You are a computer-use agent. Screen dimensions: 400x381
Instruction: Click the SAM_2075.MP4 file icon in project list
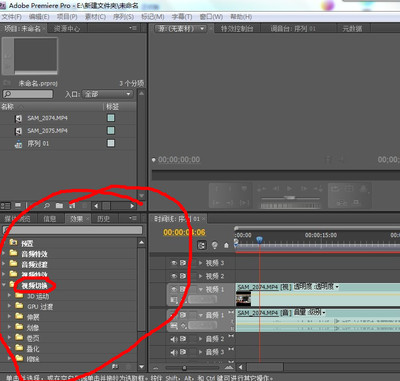tap(18, 131)
